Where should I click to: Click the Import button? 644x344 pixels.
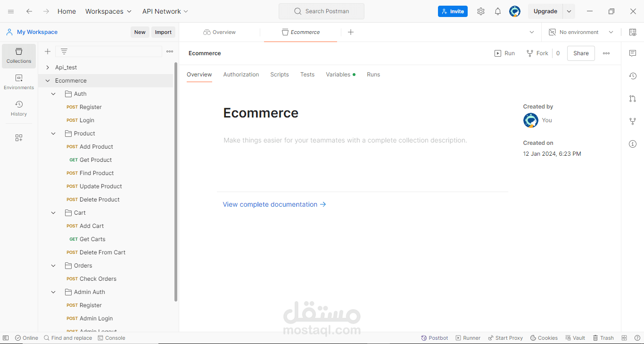point(164,32)
